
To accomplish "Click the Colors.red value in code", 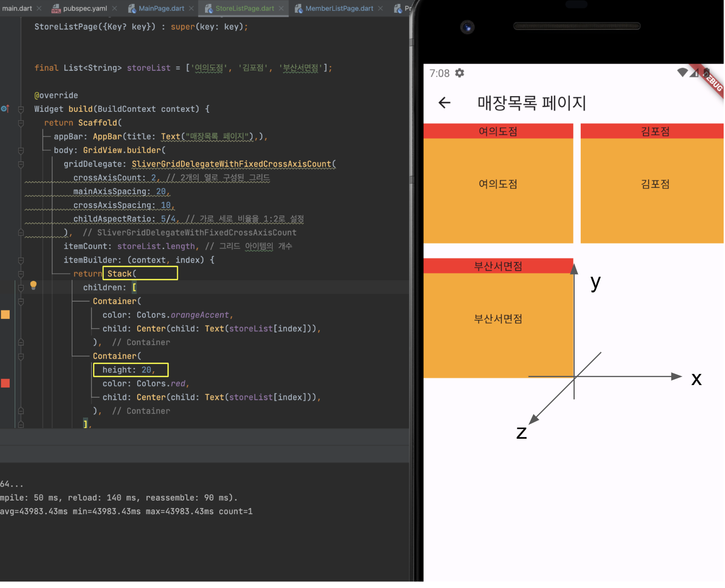I will pos(161,384).
